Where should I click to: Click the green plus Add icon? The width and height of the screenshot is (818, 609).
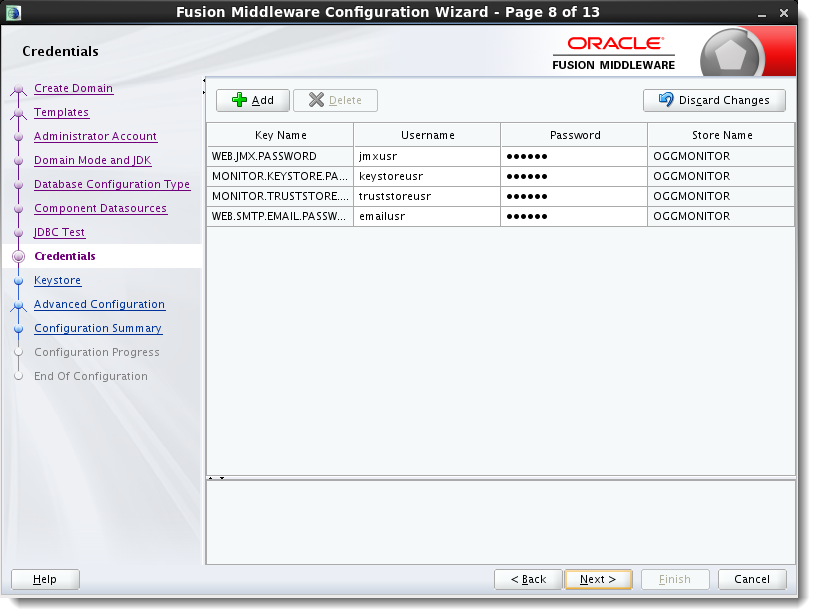(x=239, y=100)
